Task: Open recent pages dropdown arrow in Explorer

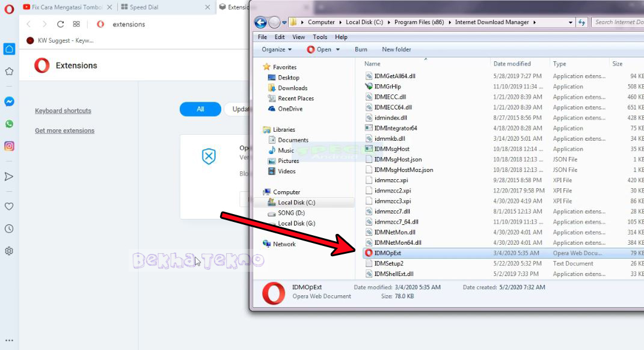Action: tap(284, 22)
